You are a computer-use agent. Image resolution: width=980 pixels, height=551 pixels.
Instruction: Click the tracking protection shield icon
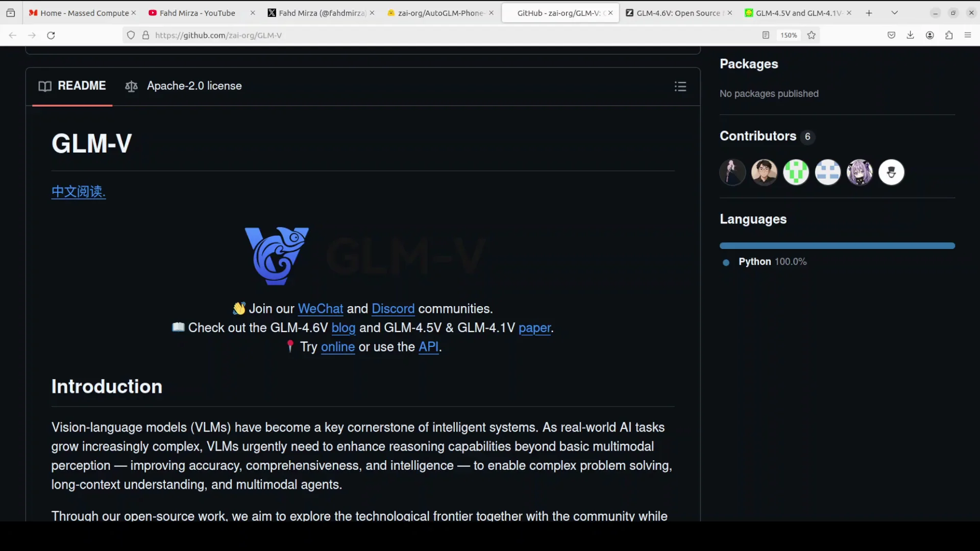click(x=131, y=35)
